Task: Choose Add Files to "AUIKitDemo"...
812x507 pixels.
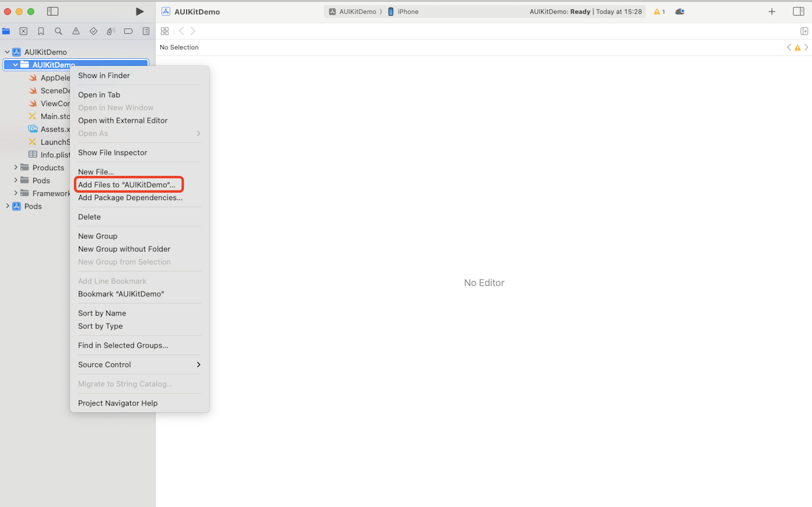Action: [x=140, y=184]
